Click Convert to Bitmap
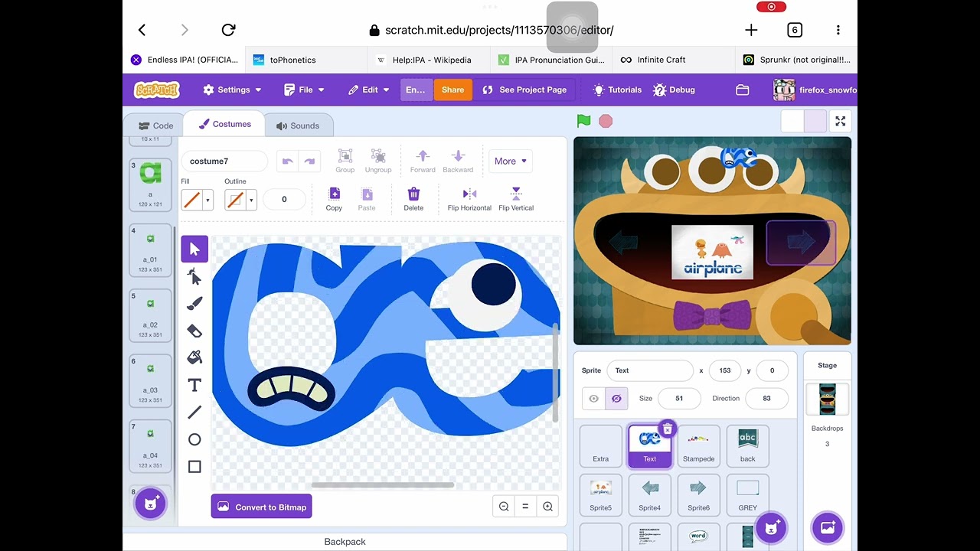 (x=262, y=507)
